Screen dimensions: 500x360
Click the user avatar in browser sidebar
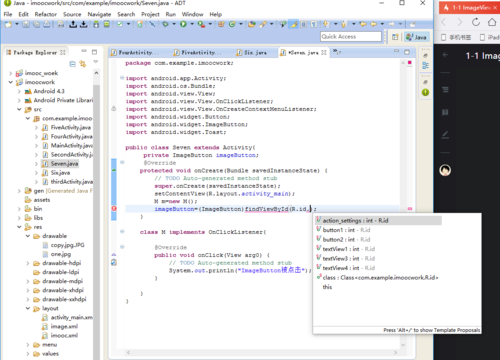point(445,170)
